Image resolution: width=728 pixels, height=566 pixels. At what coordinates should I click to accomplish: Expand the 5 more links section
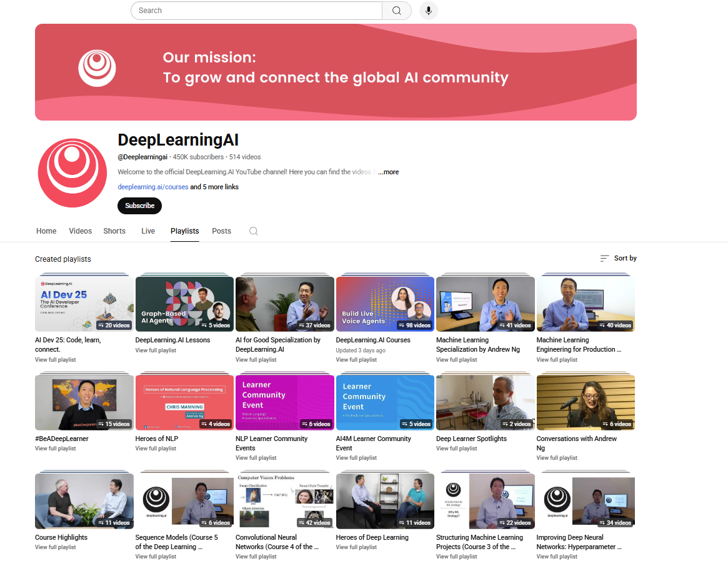(213, 187)
